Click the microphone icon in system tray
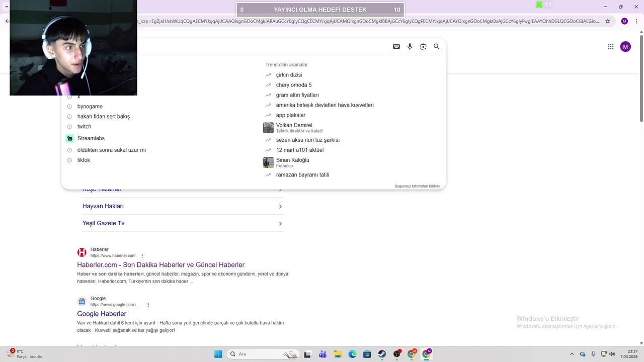Viewport: 644px width, 362px height. tap(593, 354)
